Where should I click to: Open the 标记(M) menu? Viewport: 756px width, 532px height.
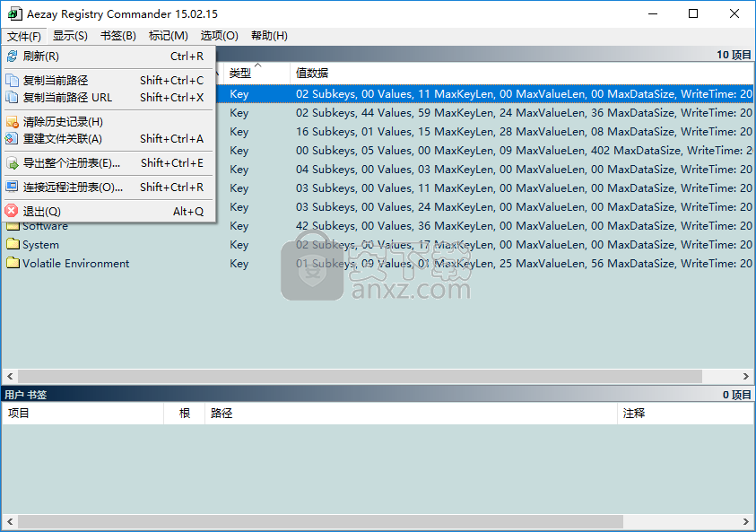tap(169, 36)
